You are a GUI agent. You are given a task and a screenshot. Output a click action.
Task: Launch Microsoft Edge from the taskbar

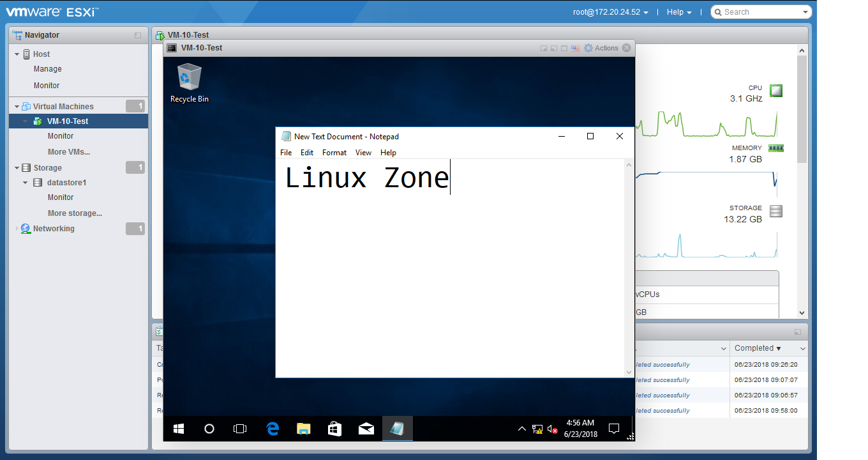point(273,429)
